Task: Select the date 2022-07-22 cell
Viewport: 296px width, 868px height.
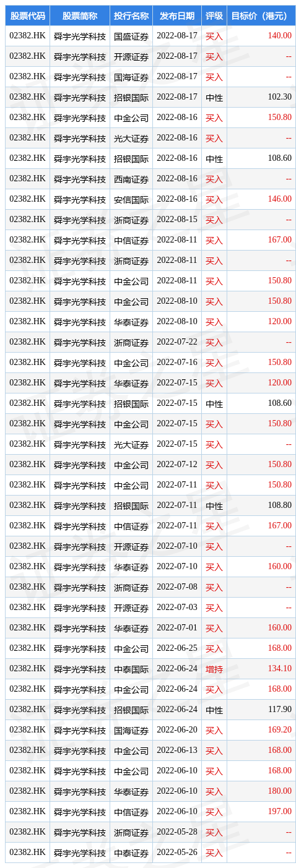Action: [176, 342]
